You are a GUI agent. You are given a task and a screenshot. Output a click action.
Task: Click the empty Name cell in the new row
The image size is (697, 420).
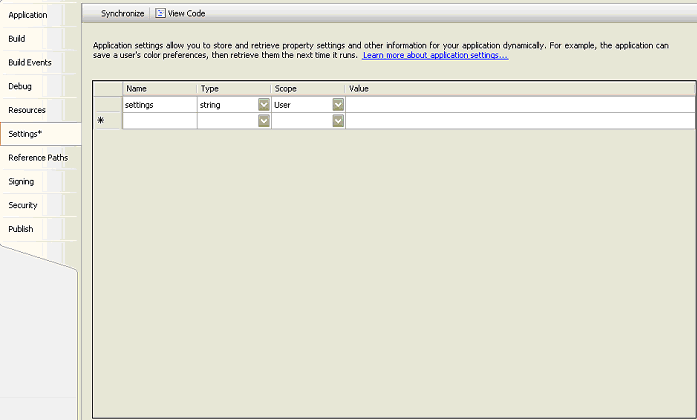coord(160,121)
